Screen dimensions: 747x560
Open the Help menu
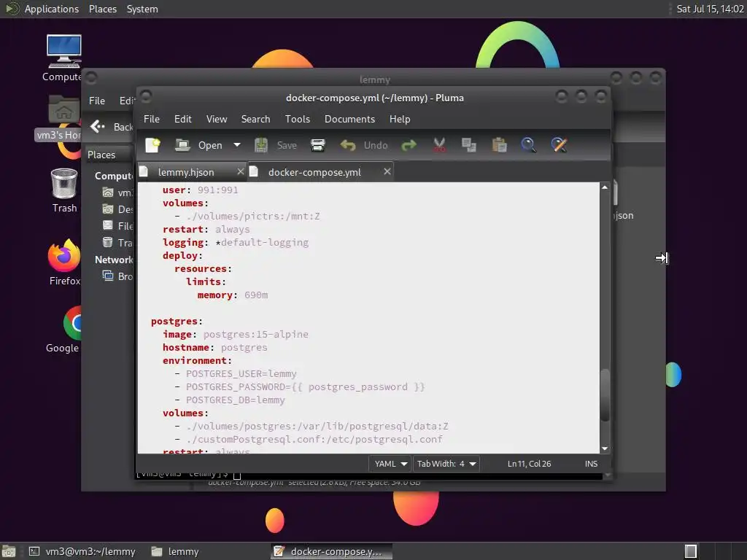pos(399,119)
